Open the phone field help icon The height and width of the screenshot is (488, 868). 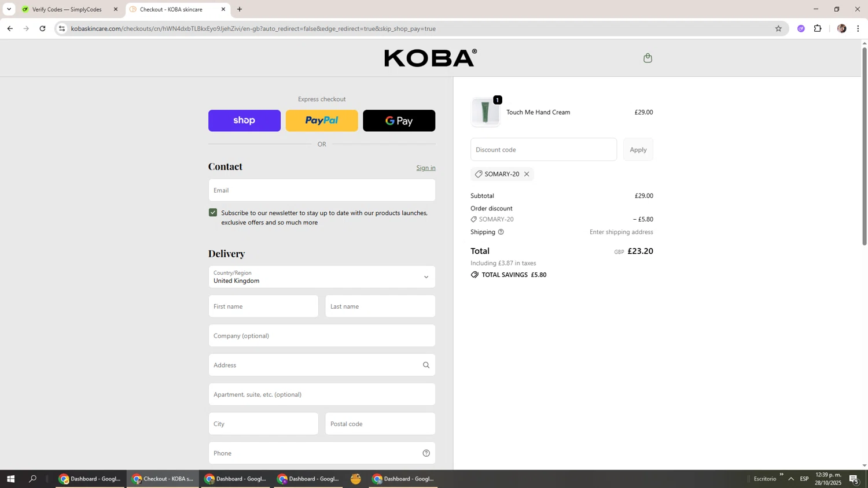(x=426, y=453)
